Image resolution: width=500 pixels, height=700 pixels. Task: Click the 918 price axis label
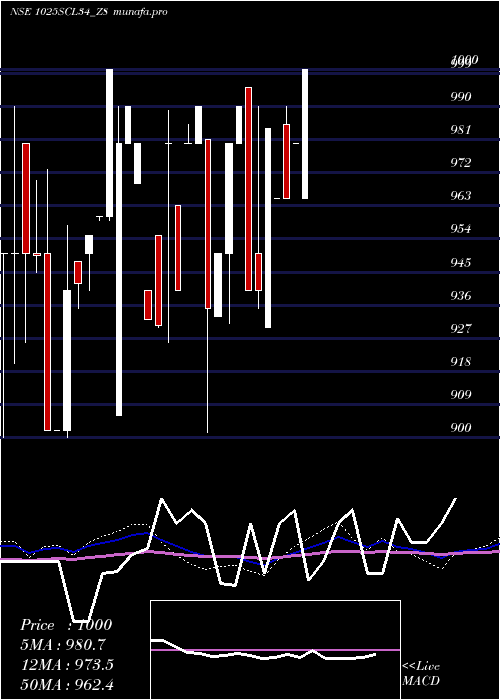click(461, 362)
